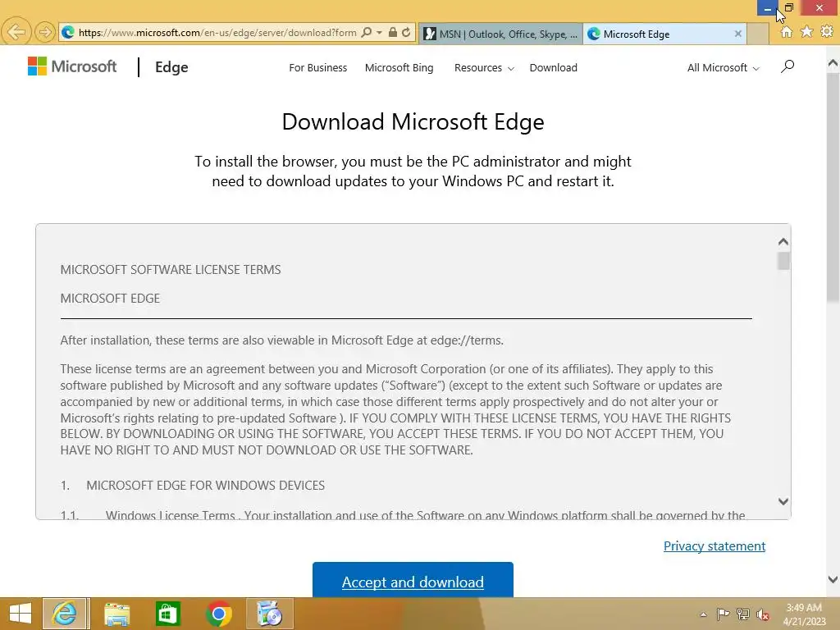Click the taskbar clock showing 3:49 AM

804,614
